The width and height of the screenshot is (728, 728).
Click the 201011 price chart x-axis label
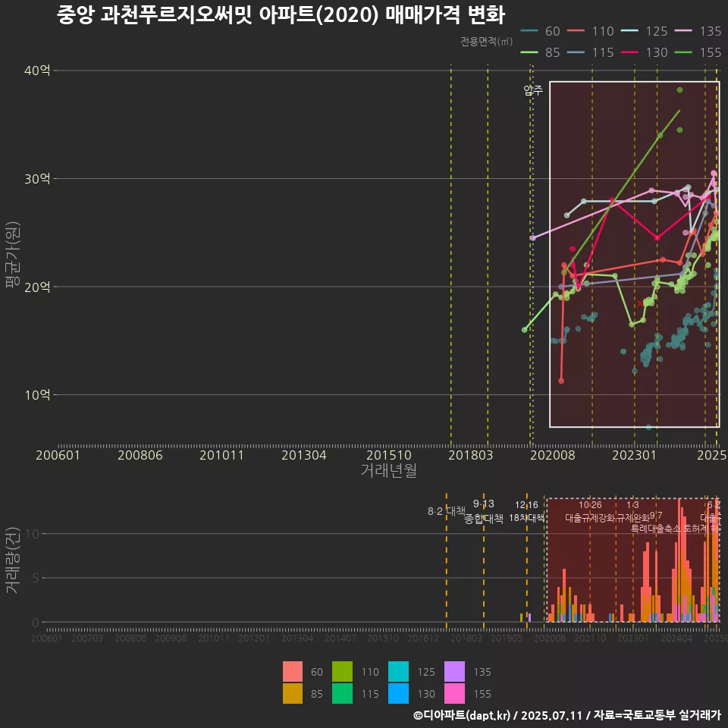(222, 455)
